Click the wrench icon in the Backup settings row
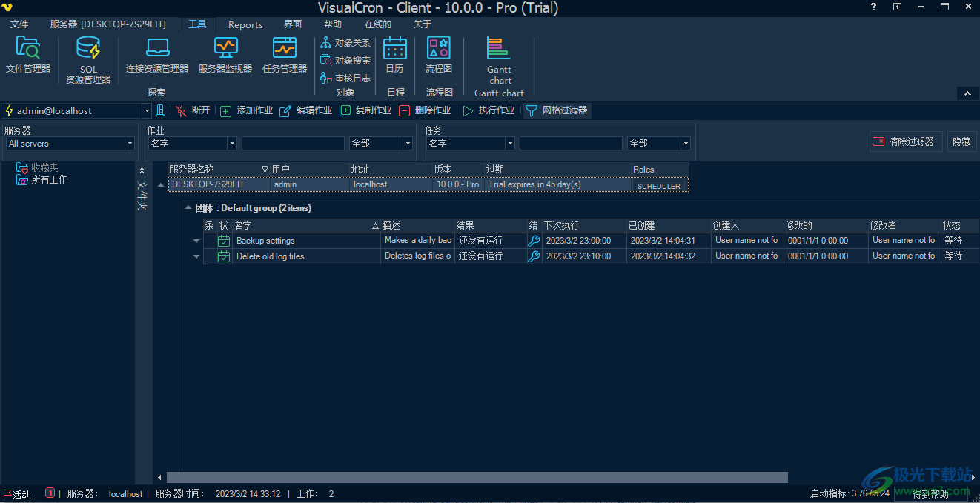980x503 pixels. click(534, 241)
